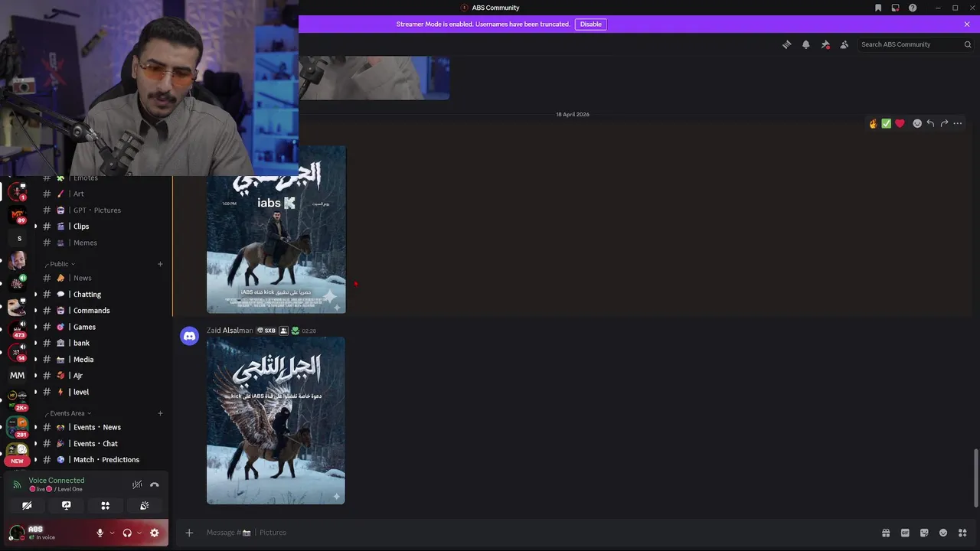Collapse the Public category
The height and width of the screenshot is (551, 980).
coord(60,264)
